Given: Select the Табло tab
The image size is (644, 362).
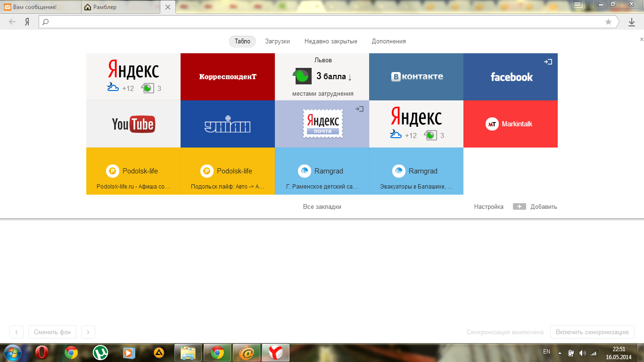Looking at the screenshot, I should coord(242,41).
